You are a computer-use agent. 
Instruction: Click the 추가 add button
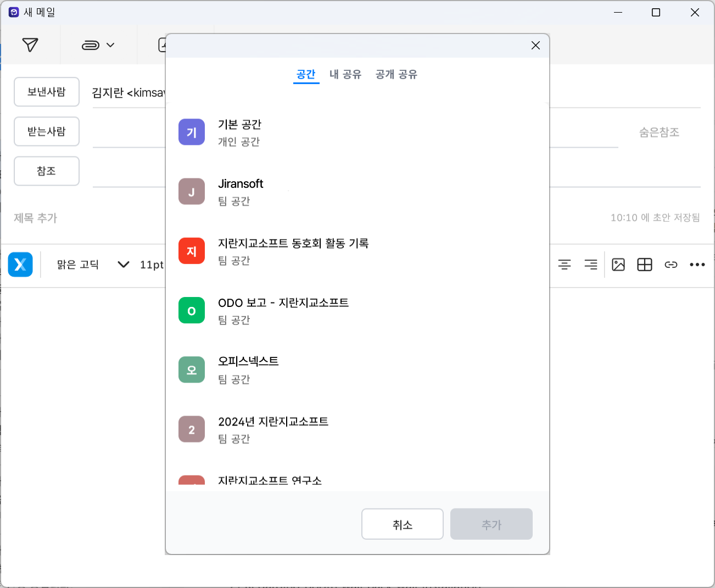(491, 524)
